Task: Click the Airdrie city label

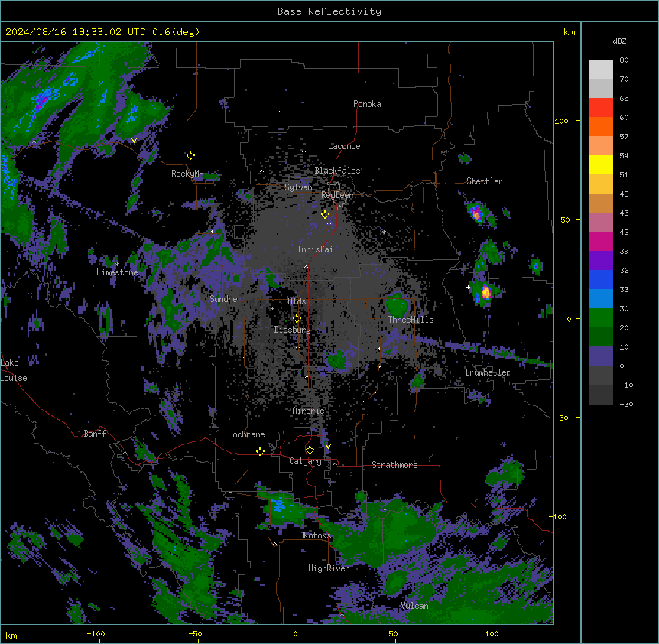Action: [308, 411]
